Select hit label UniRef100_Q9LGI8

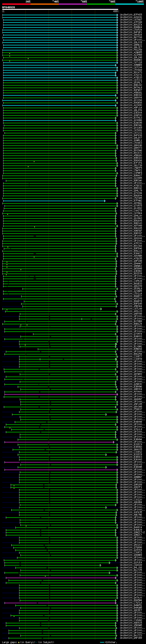(131, 42)
